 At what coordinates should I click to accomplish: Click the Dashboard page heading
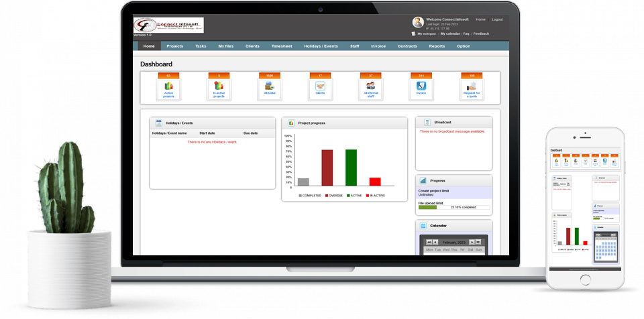coord(156,64)
